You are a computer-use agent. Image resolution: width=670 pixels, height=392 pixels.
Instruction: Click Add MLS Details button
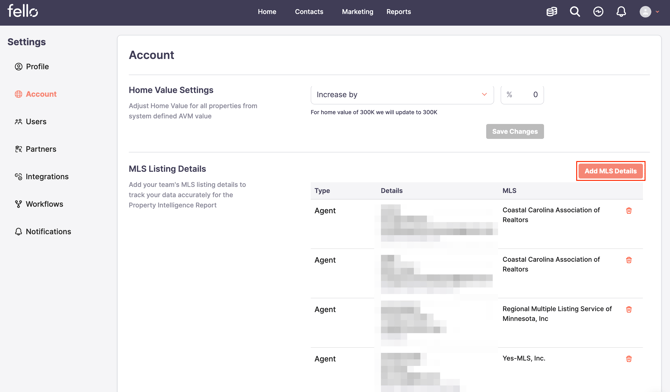pos(611,171)
